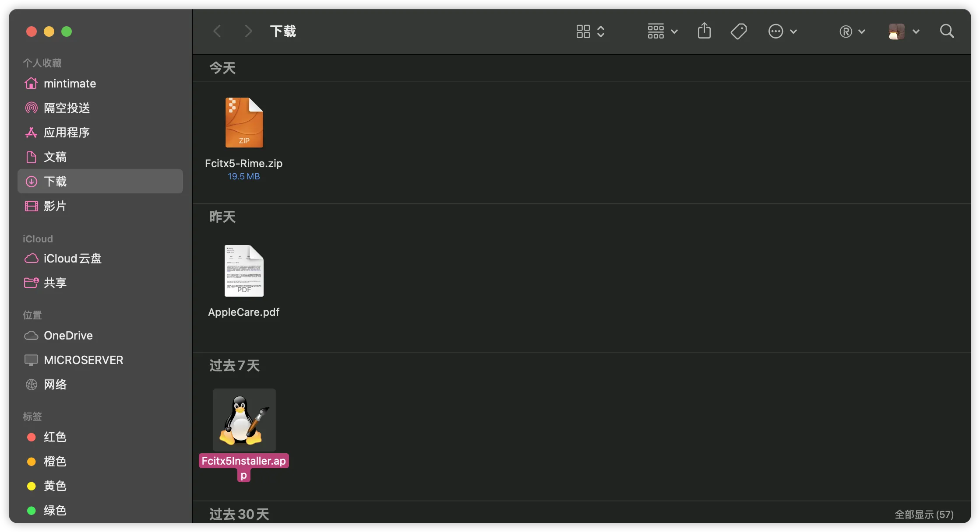Click the AirDrop radar icon
Viewport: 980px width, 532px height.
pos(31,108)
